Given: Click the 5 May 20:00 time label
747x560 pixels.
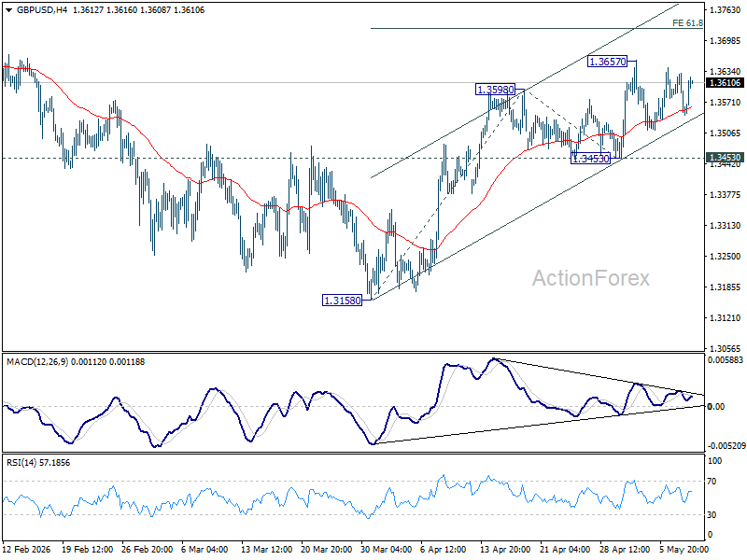Looking at the screenshot, I should tap(684, 550).
